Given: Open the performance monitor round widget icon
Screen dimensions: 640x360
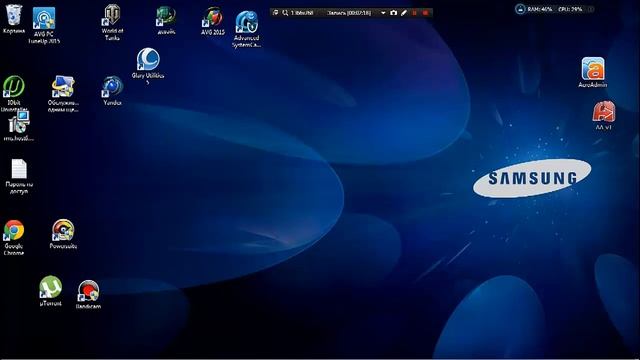Looking at the screenshot, I should click(520, 9).
